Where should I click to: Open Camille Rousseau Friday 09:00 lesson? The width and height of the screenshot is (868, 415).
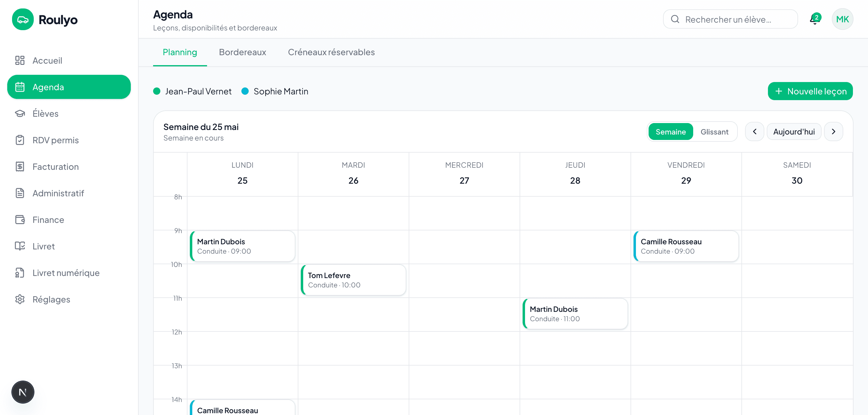coord(686,246)
